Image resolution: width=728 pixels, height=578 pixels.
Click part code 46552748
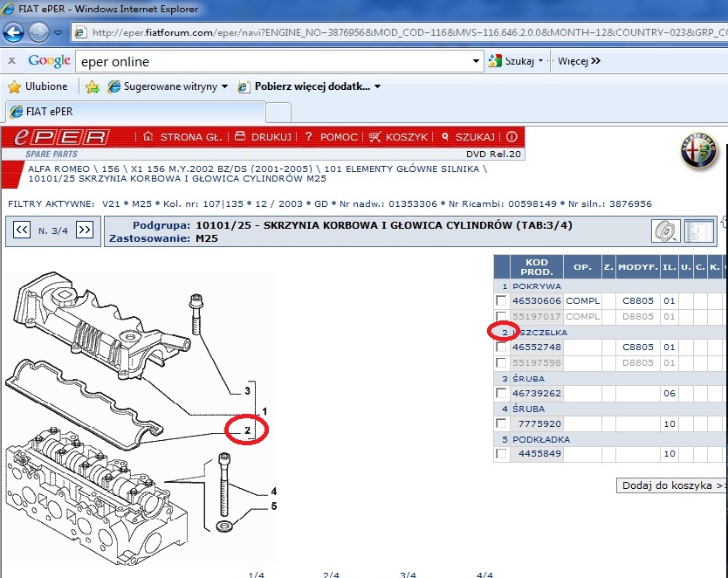537,347
